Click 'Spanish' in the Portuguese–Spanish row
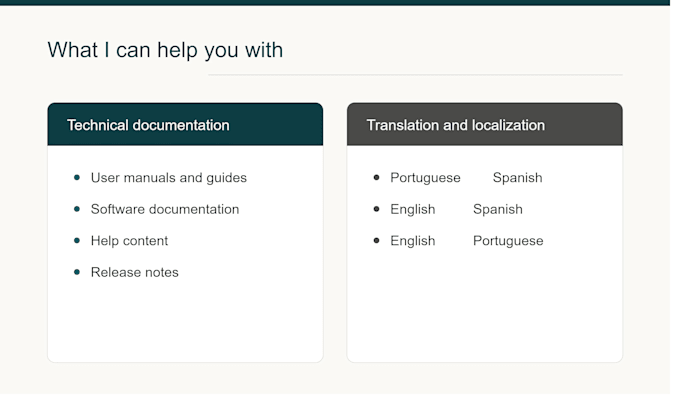This screenshot has width=680, height=404. tap(517, 178)
